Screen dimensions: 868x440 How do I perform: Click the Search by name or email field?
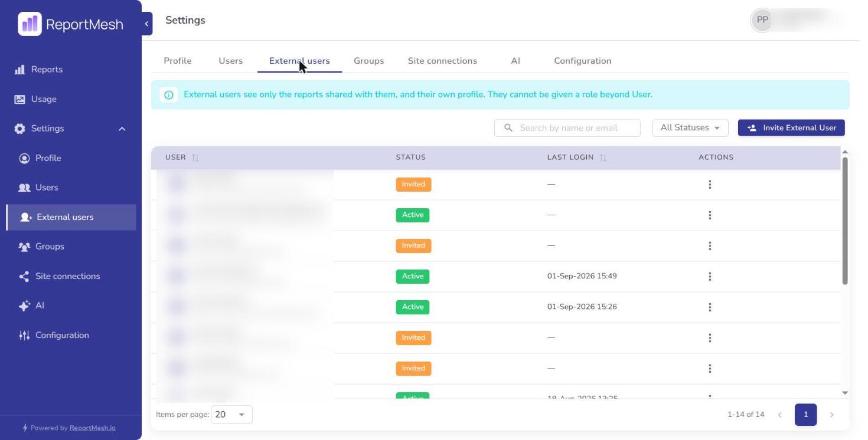pyautogui.click(x=567, y=128)
